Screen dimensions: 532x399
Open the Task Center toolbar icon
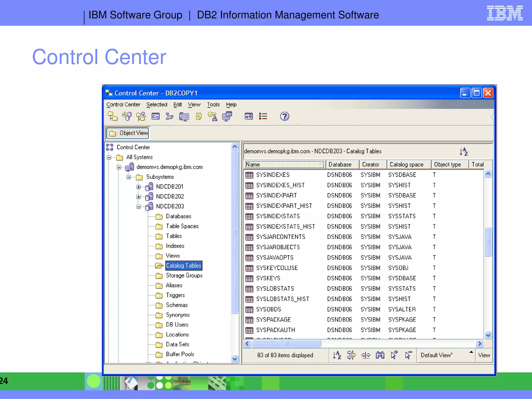[170, 116]
